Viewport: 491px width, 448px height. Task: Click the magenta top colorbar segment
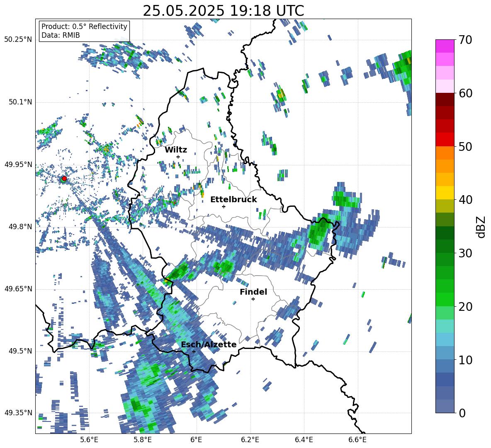pyautogui.click(x=445, y=46)
